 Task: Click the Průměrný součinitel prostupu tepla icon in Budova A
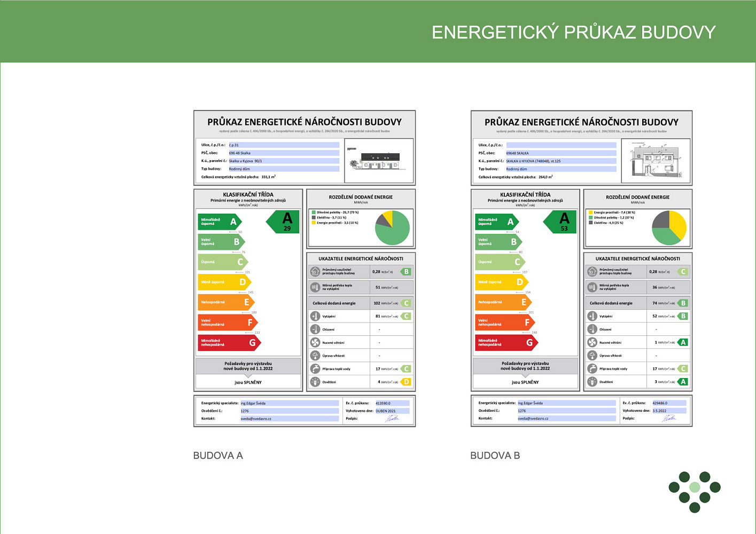point(315,272)
